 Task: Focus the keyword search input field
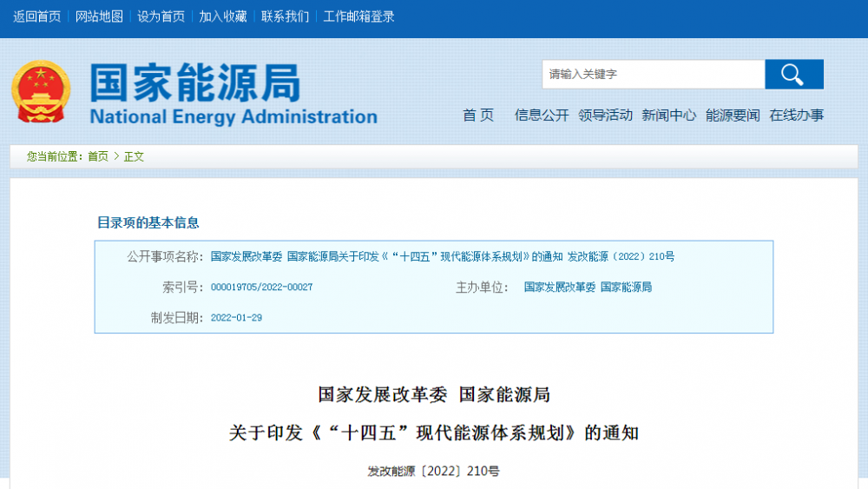pyautogui.click(x=654, y=74)
